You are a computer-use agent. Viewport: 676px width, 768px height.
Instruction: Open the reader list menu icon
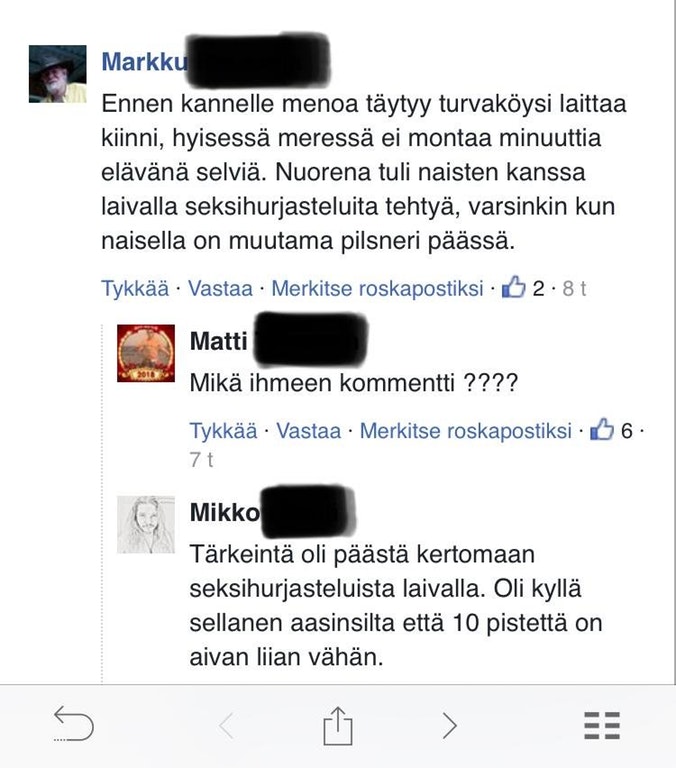pos(602,725)
